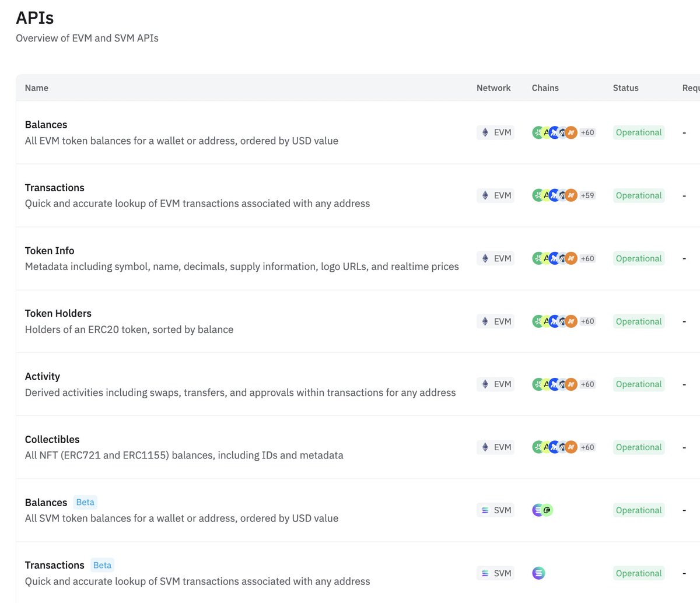Image resolution: width=700 pixels, height=603 pixels.
Task: Click the Network column header
Action: tap(494, 88)
